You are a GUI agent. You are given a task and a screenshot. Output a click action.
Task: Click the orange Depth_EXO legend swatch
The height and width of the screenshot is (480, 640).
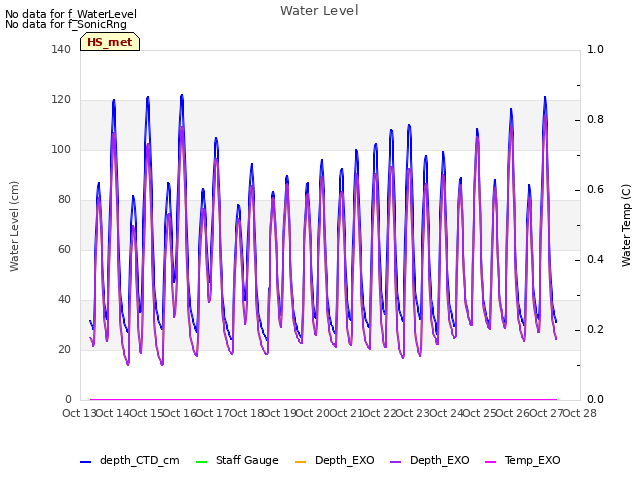click(x=300, y=462)
